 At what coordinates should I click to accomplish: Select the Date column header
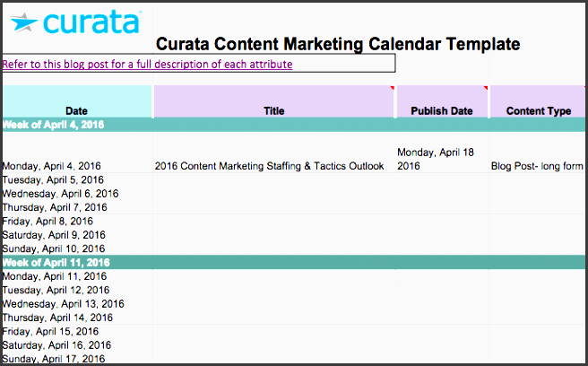(76, 111)
